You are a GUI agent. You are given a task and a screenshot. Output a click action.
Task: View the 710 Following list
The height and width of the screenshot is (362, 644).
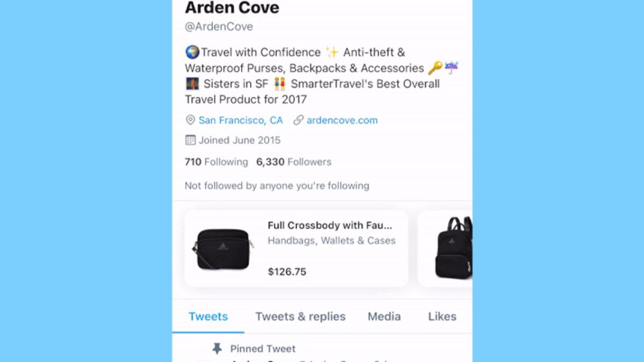click(216, 162)
